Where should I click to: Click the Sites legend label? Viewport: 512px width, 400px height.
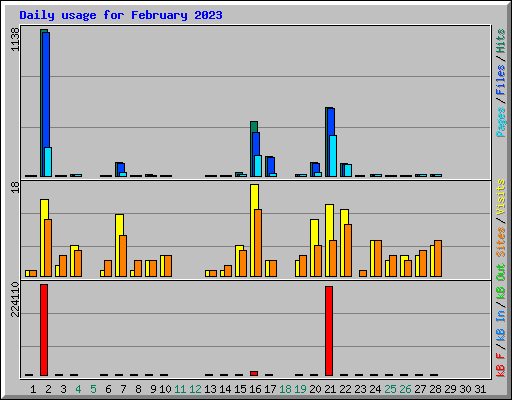point(501,242)
